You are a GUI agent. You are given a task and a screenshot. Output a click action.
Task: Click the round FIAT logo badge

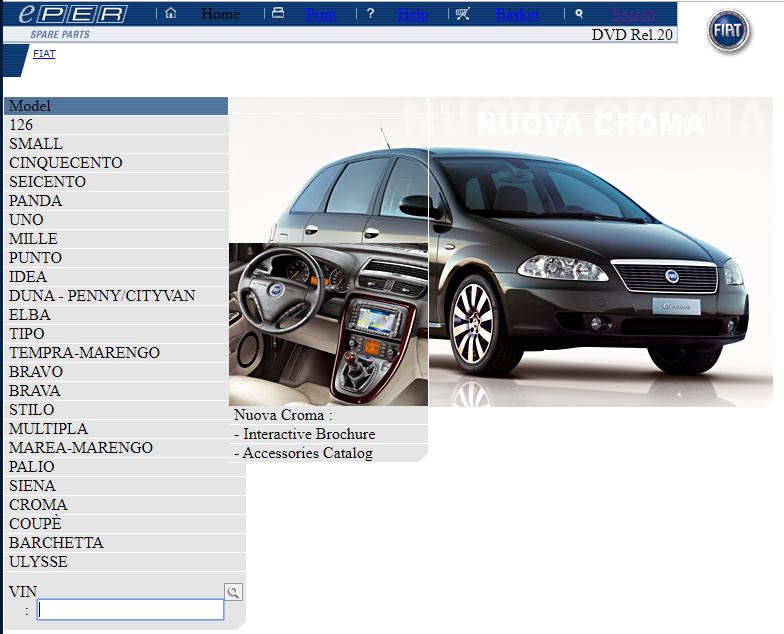pos(728,30)
